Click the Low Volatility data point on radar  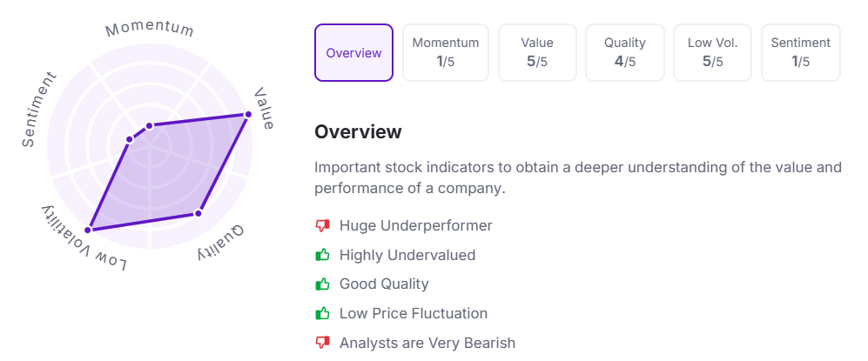pyautogui.click(x=88, y=230)
